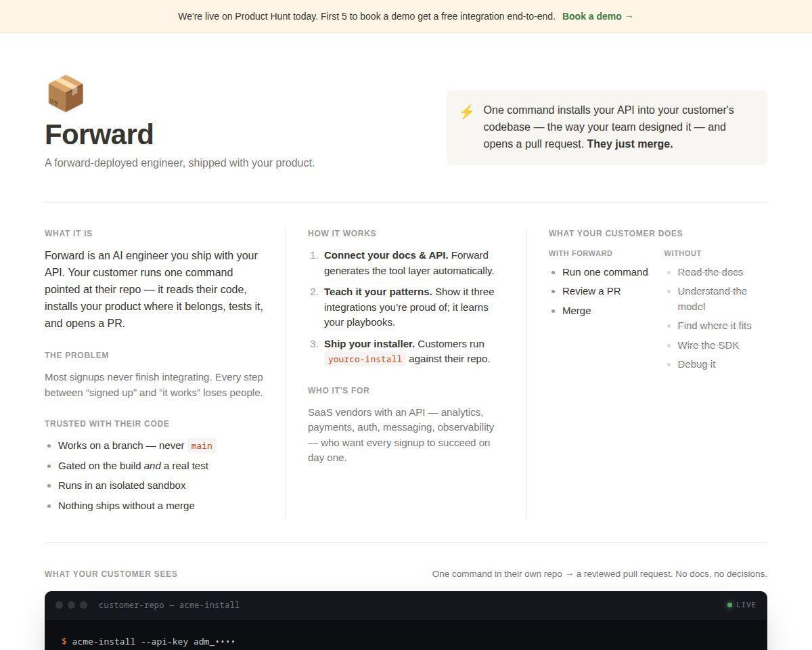Click the Book a demo link
This screenshot has height=650, width=812.
tap(597, 16)
